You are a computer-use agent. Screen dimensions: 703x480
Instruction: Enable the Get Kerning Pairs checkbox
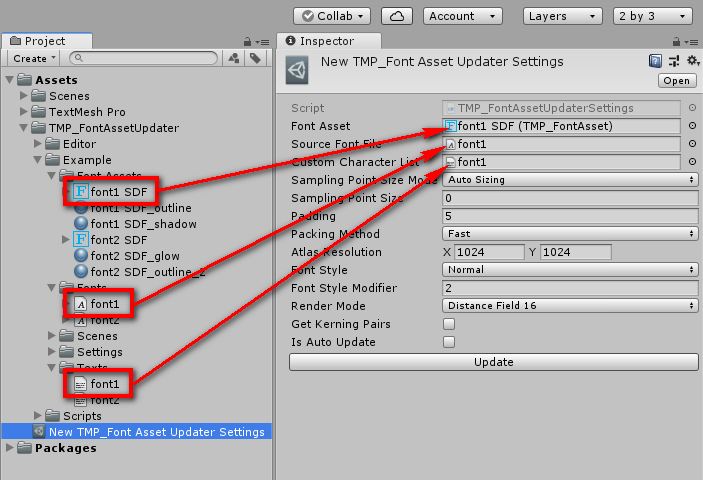click(x=449, y=324)
